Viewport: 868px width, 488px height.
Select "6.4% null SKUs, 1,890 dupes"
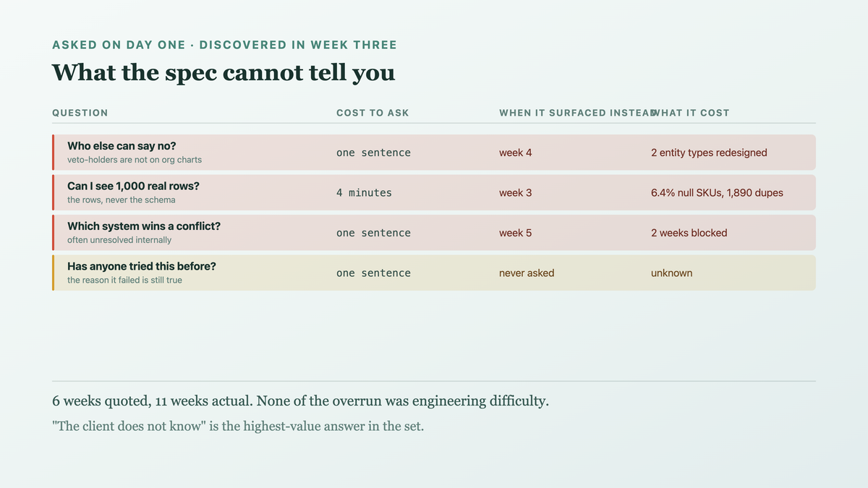[x=717, y=193]
